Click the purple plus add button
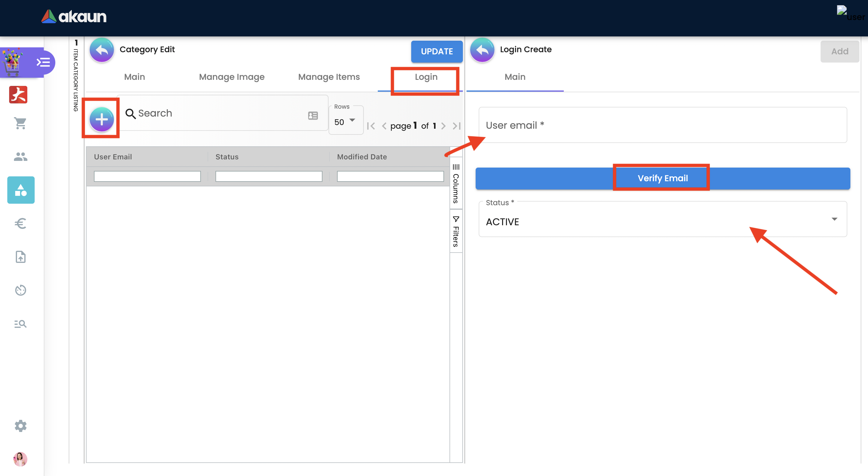 [x=102, y=119]
